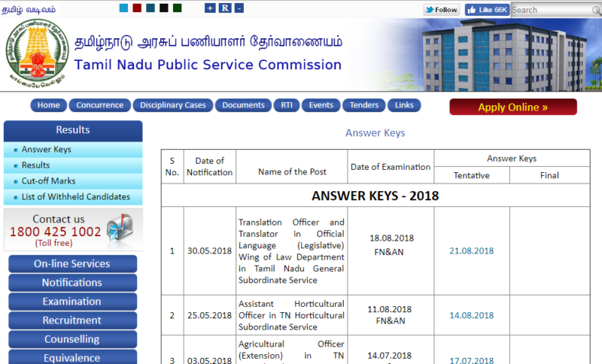Increase font size with plus icon
The height and width of the screenshot is (364, 602).
[x=210, y=8]
